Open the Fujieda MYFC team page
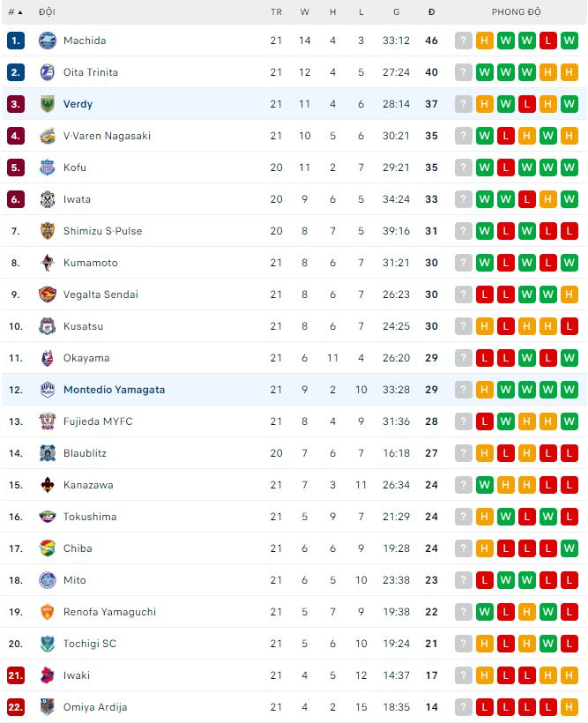Screen dimensions: 588x723 pos(98,421)
